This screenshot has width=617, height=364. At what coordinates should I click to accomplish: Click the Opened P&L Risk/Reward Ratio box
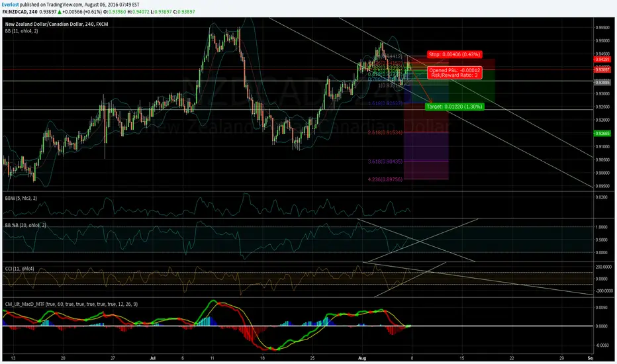[455, 73]
